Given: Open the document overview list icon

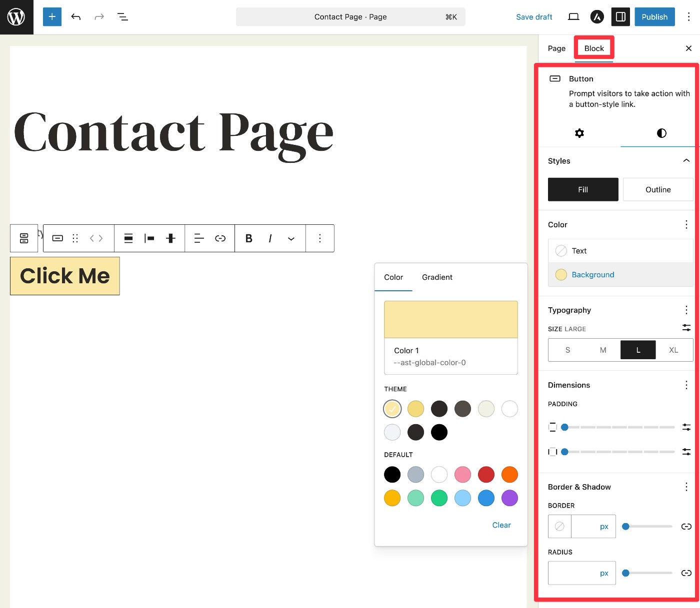Looking at the screenshot, I should (x=122, y=16).
